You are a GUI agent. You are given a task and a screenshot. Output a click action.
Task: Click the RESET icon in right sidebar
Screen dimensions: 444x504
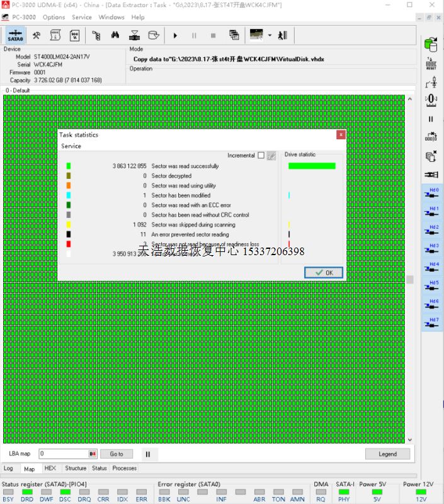click(431, 64)
